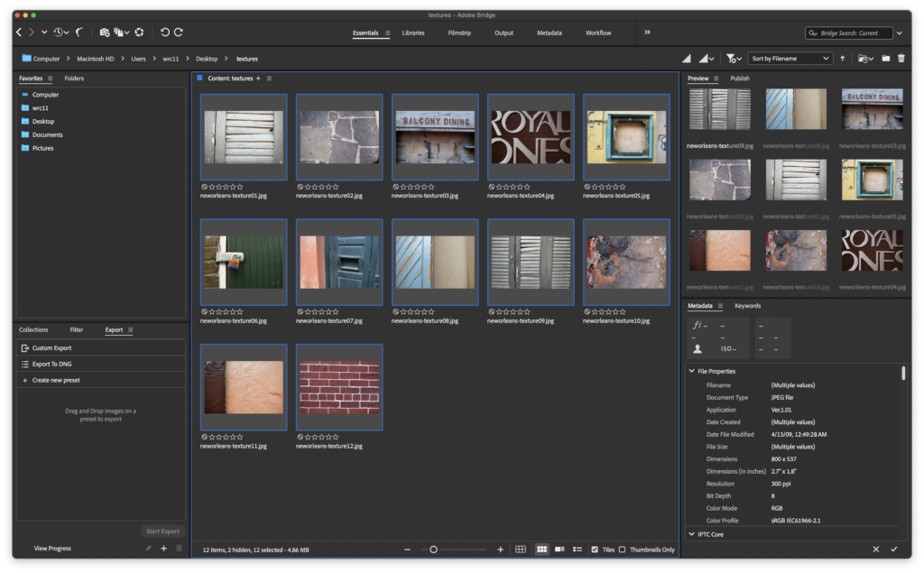Create a new folder with folder icon
Screen dimensions: 924x573
[886, 59]
